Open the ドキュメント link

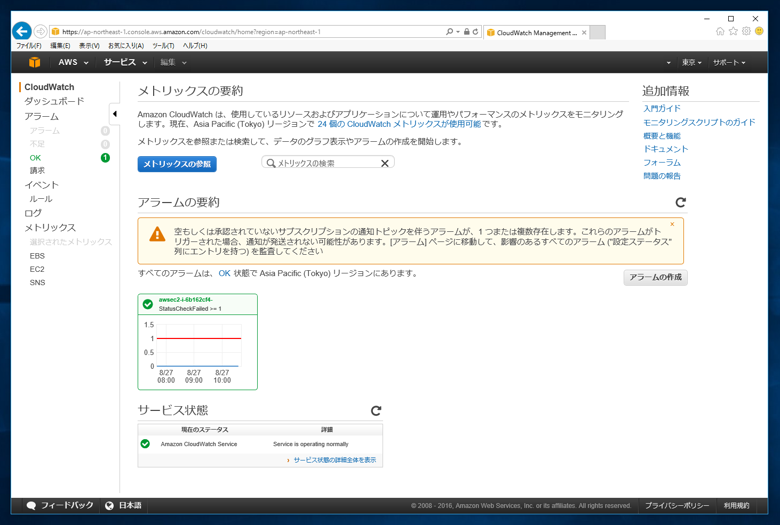(x=666, y=149)
